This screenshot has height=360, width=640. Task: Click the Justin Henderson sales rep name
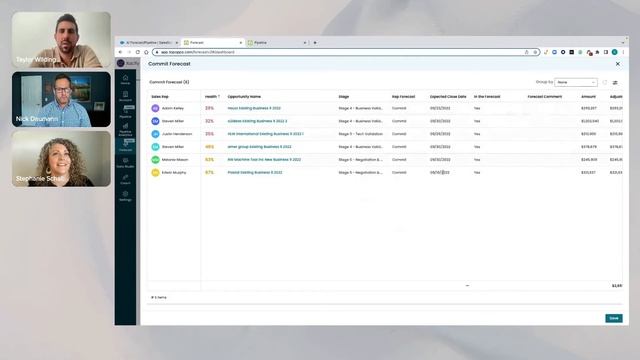point(177,134)
